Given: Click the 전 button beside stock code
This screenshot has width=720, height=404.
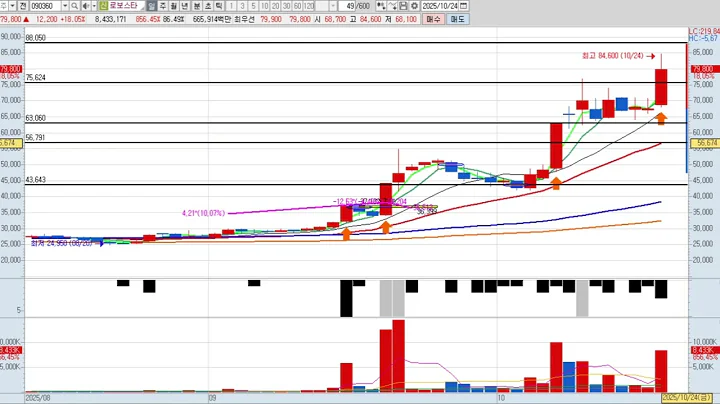Looking at the screenshot, I should pos(23,6).
